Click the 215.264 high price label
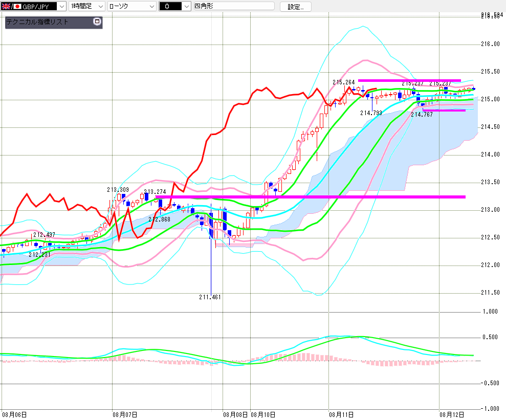The height and width of the screenshot is (420, 506). (344, 82)
